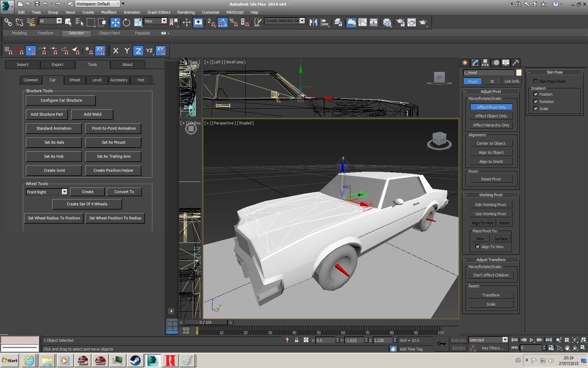Collapse the Working Pivot rollout
The height and width of the screenshot is (368, 588).
click(491, 195)
